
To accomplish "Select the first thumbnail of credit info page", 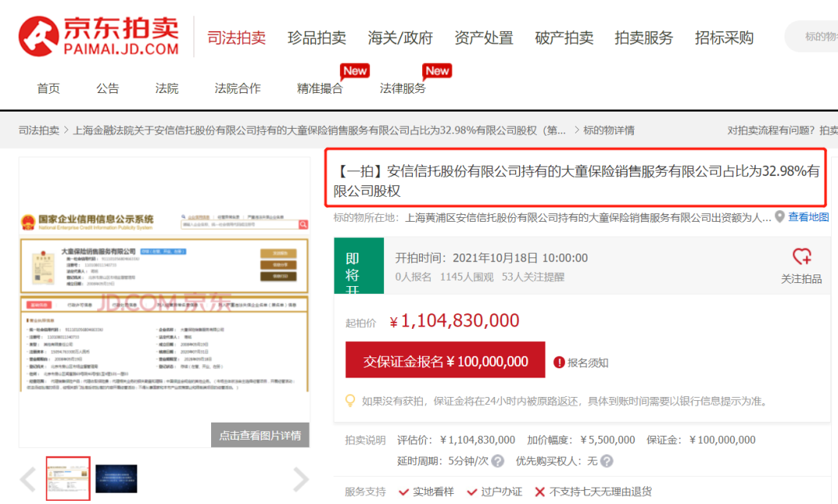I will coord(68,478).
